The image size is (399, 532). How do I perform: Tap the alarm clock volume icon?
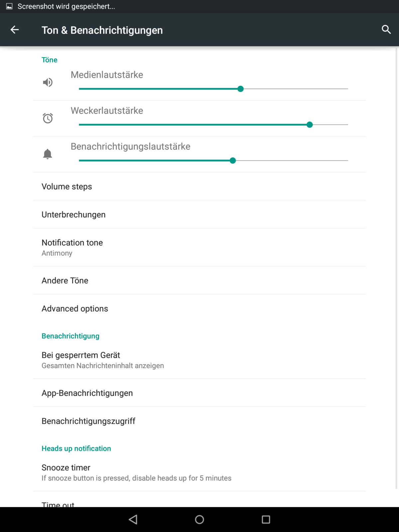(x=48, y=118)
